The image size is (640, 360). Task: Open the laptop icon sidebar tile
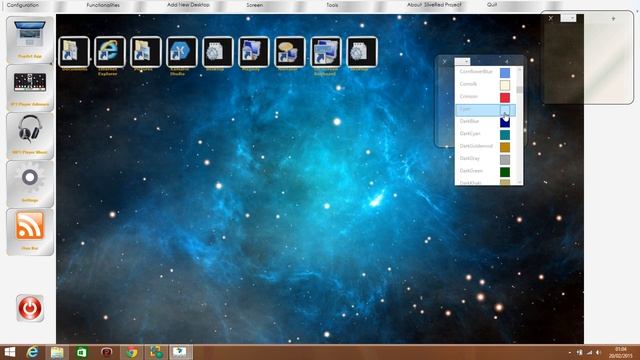30,40
